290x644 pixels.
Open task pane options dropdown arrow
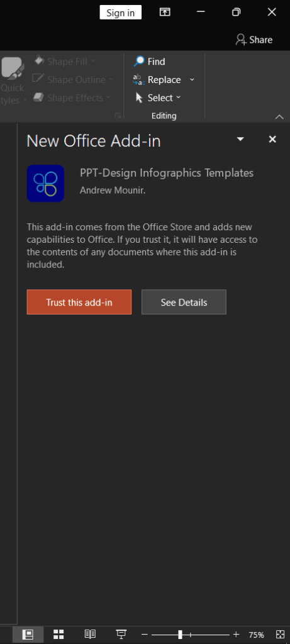coord(240,139)
